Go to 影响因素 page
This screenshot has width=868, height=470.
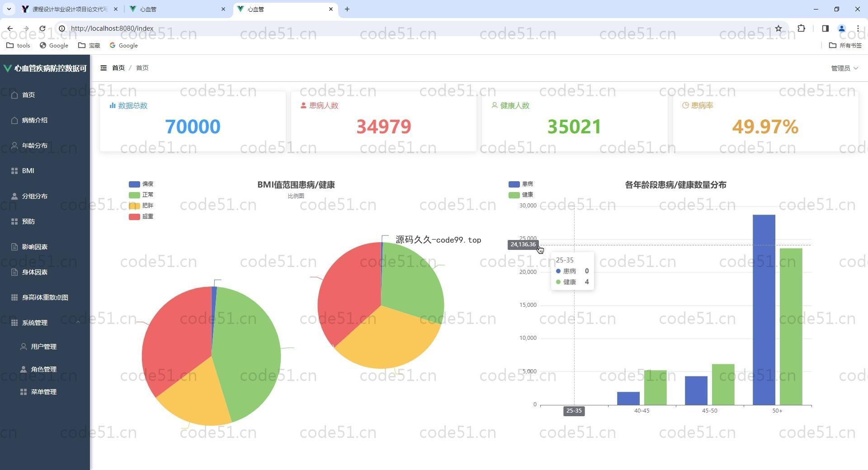pos(45,247)
